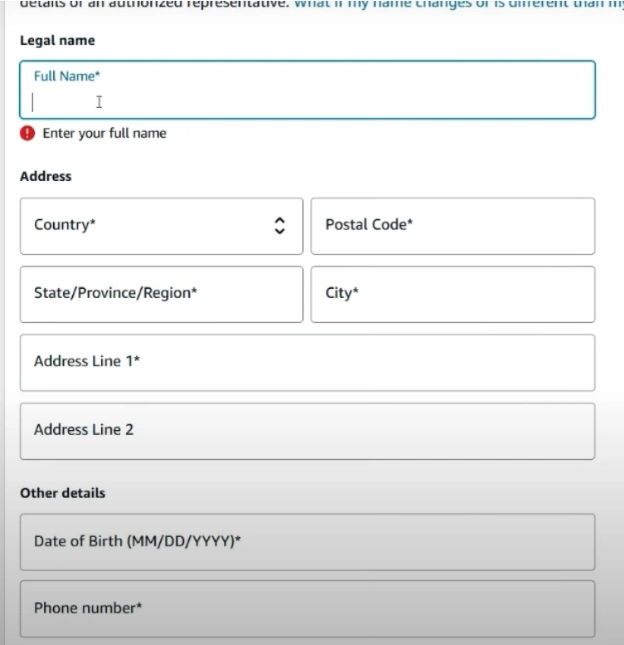Click into the Postal Code field
Viewport: 624px width, 645px height.
[452, 226]
